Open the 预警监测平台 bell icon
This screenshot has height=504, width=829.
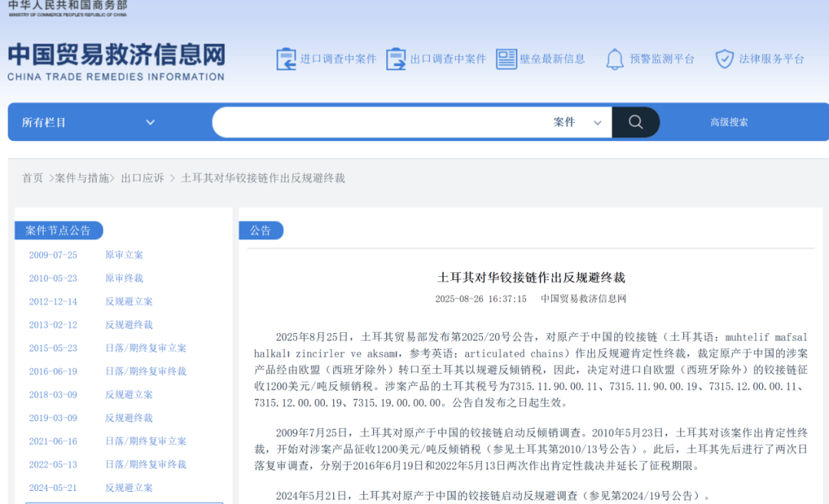click(x=614, y=58)
